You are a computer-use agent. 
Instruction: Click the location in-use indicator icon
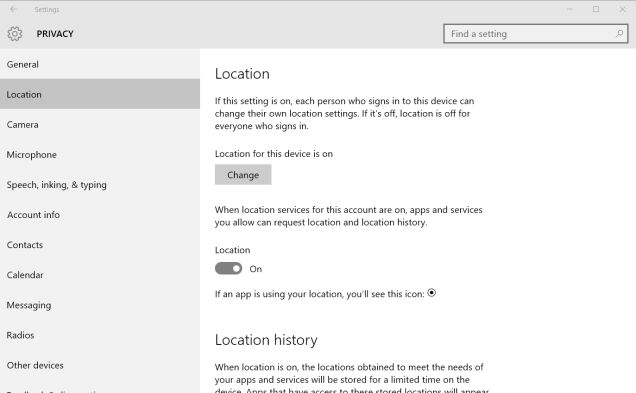pyautogui.click(x=432, y=292)
